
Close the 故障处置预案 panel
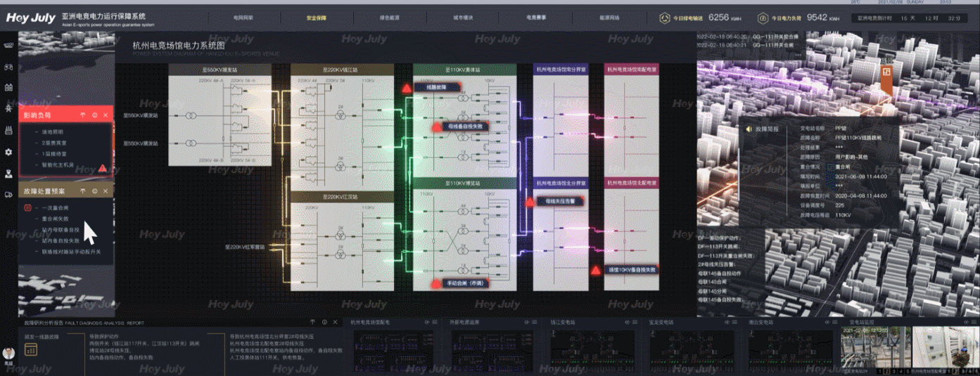tap(106, 191)
